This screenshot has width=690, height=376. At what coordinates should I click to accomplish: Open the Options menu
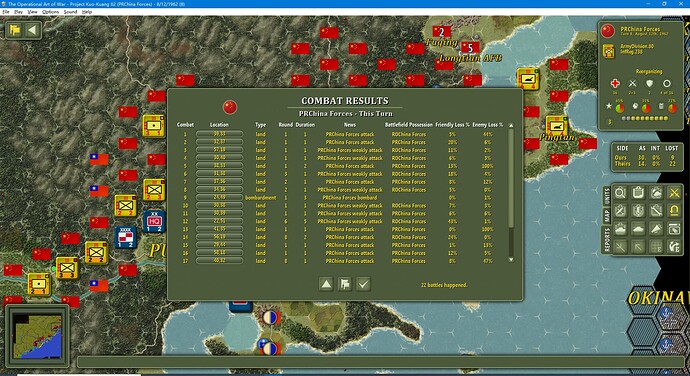tap(50, 12)
